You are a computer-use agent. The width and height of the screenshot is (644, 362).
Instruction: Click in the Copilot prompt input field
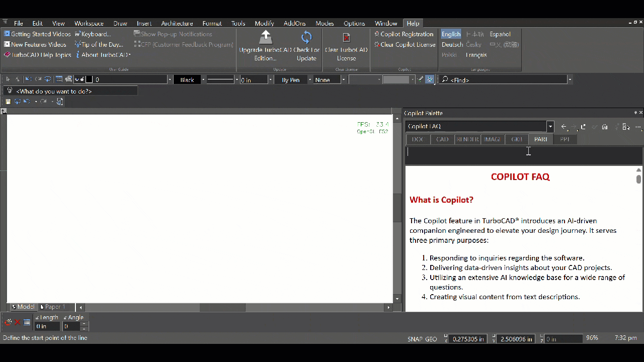point(524,155)
